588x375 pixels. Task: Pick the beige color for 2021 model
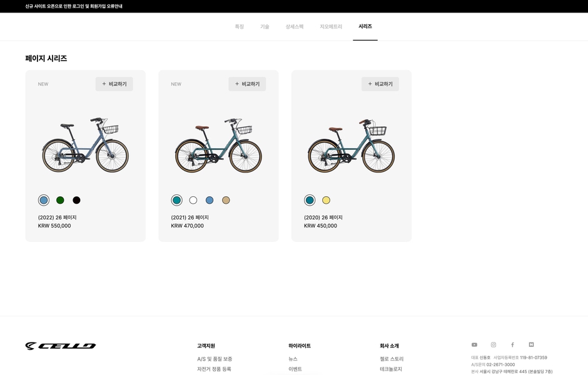tap(226, 200)
